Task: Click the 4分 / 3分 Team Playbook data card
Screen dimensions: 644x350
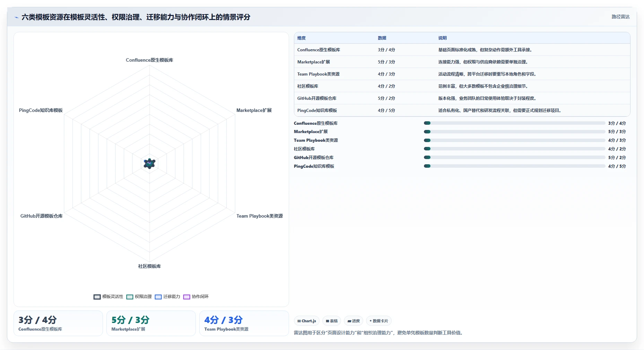Action: [244, 323]
